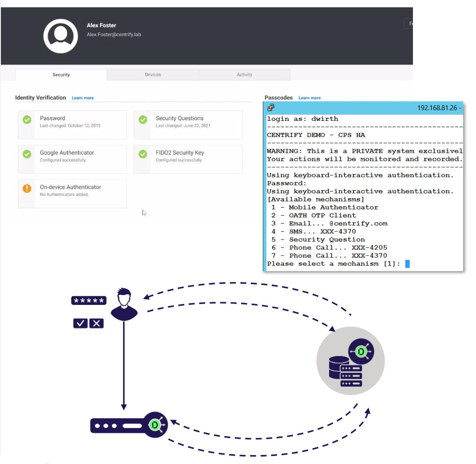Image resolution: width=476 pixels, height=464 pixels.
Task: Click the 'Password:' prompt in the terminal
Action: coord(286,183)
